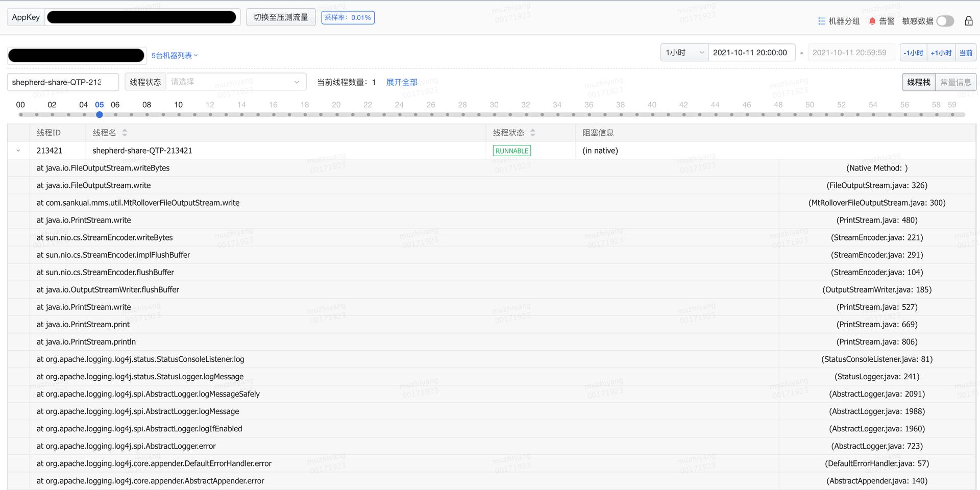The width and height of the screenshot is (980, 490).
Task: Click the 展开全部 expand all link
Action: tap(402, 82)
